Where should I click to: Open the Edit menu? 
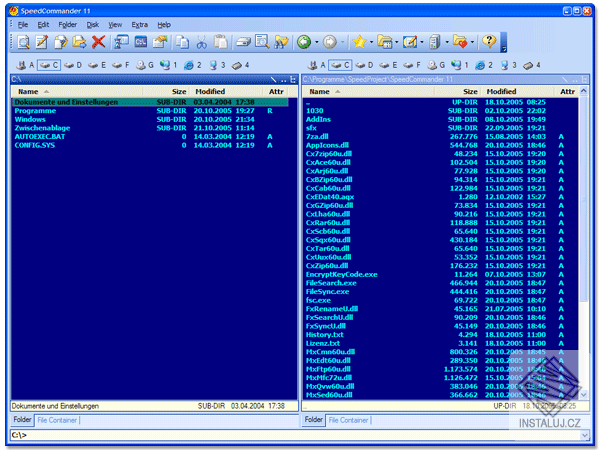43,25
